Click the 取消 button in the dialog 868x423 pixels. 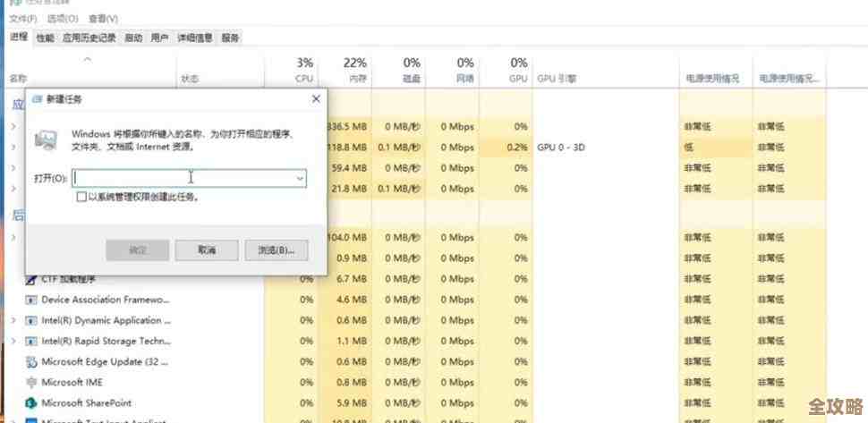207,250
